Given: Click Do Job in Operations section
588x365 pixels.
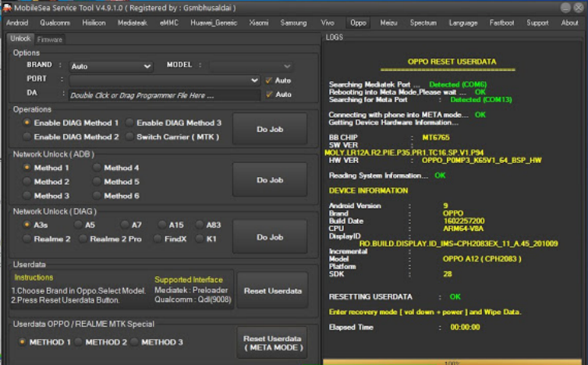Looking at the screenshot, I should pyautogui.click(x=270, y=129).
